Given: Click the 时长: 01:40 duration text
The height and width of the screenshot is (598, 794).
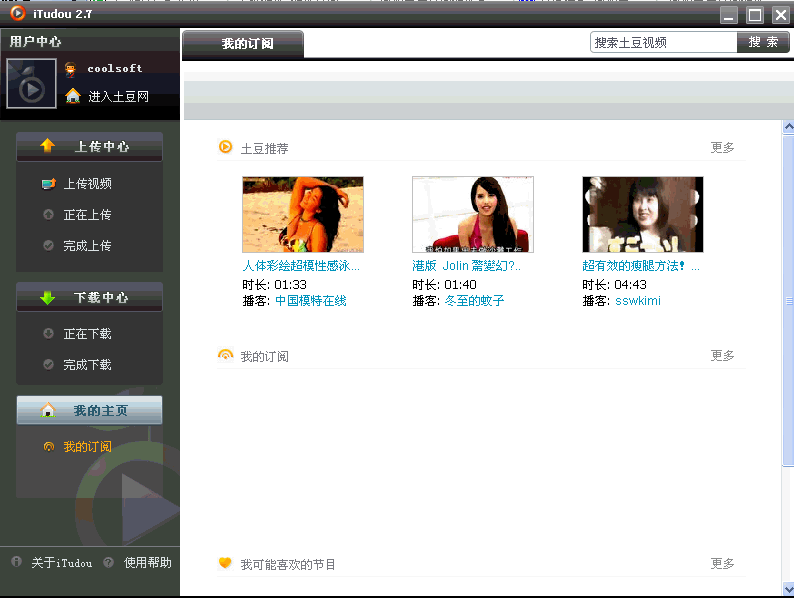Looking at the screenshot, I should (445, 285).
